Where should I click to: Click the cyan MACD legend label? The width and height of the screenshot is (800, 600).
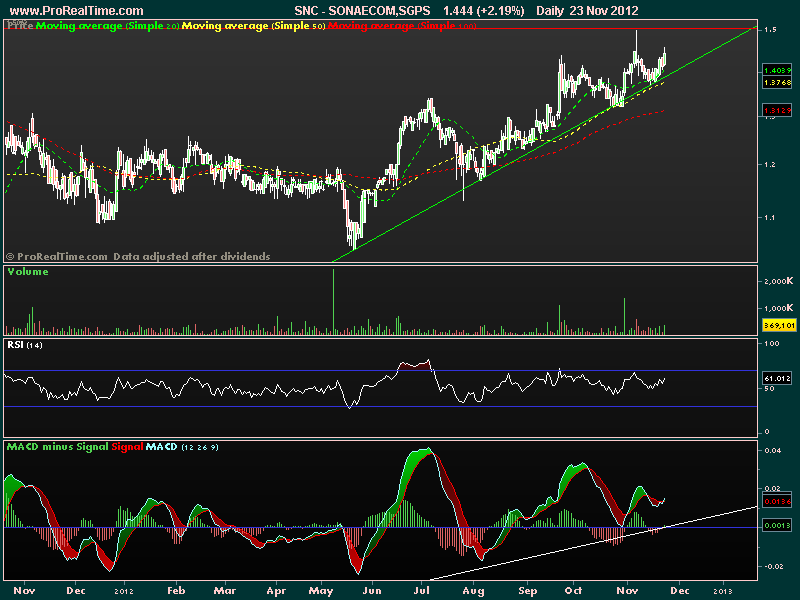pyautogui.click(x=161, y=447)
